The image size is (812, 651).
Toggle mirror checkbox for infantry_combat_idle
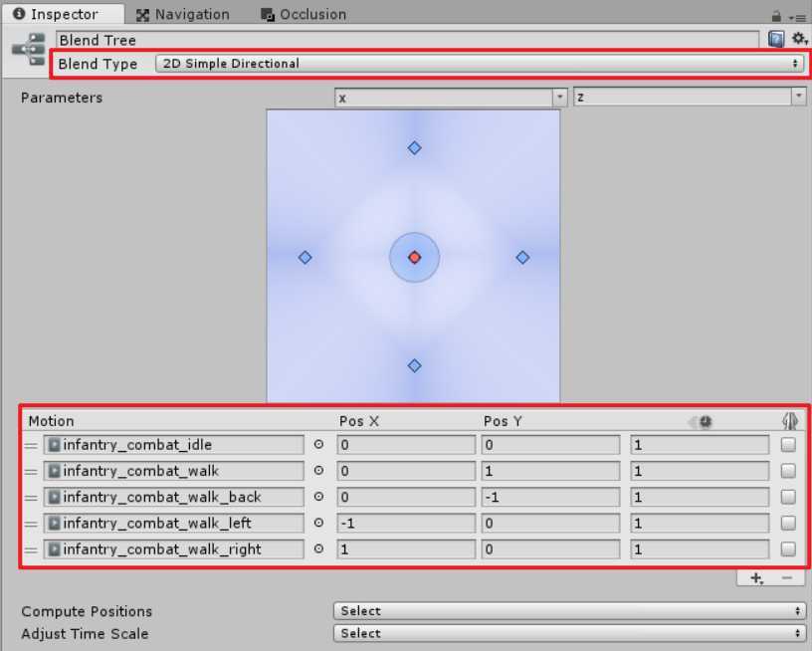788,445
